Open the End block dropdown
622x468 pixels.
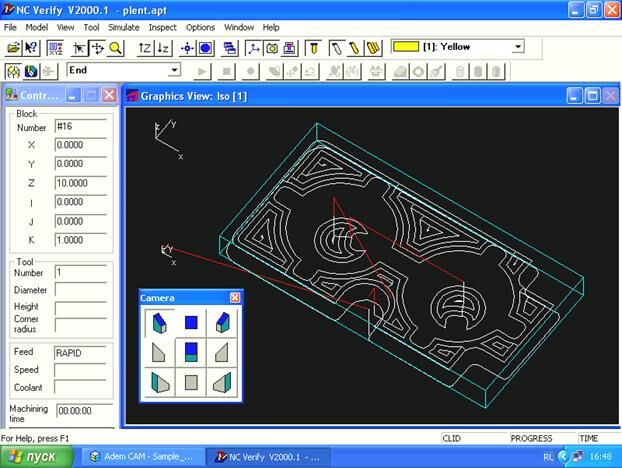click(x=174, y=70)
